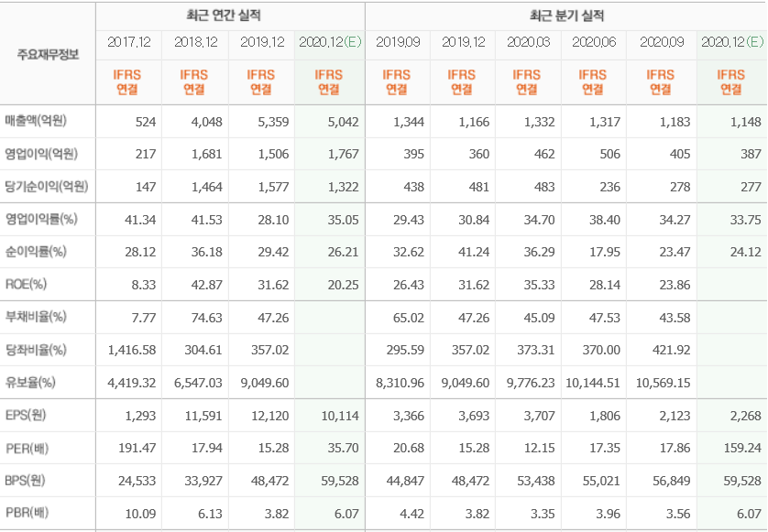Viewport: 768px width, 532px height.
Task: Click the 영업이익 value 1,767
Action: click(x=344, y=154)
